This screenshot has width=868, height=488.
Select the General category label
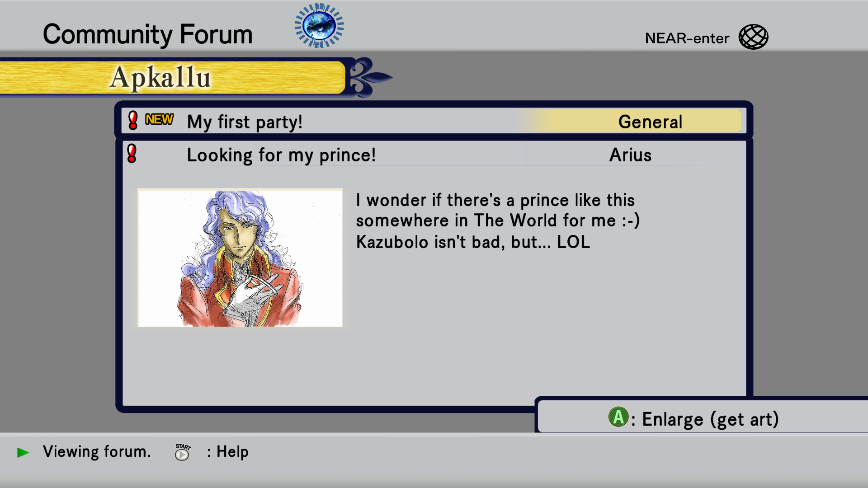pos(650,122)
